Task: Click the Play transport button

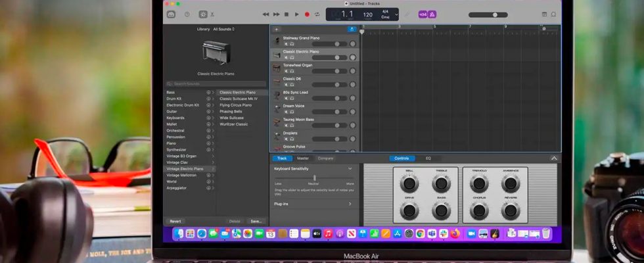Action: click(297, 14)
